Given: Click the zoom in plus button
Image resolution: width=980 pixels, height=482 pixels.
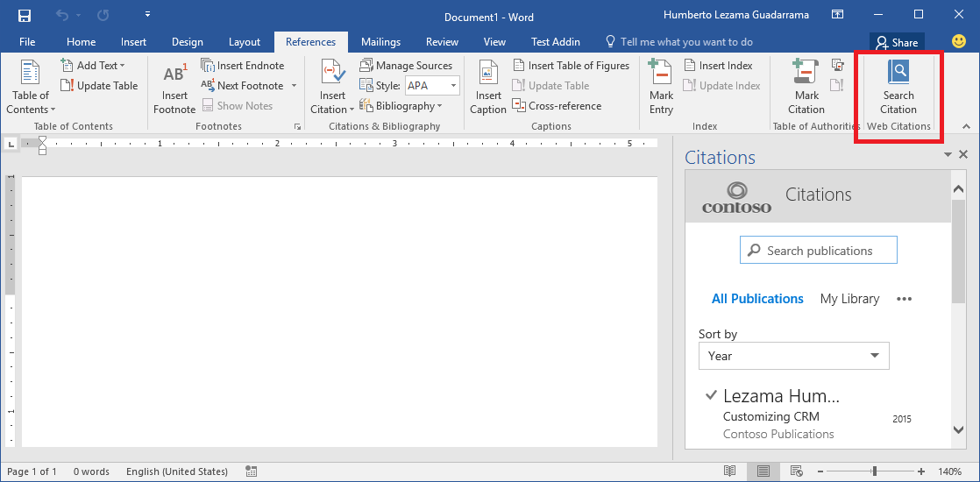Looking at the screenshot, I should pos(921,471).
